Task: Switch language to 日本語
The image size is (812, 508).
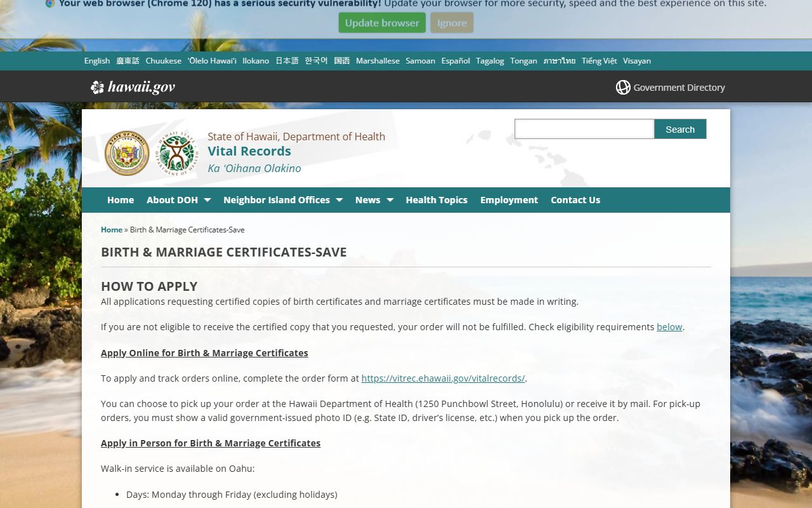Action: click(x=287, y=61)
